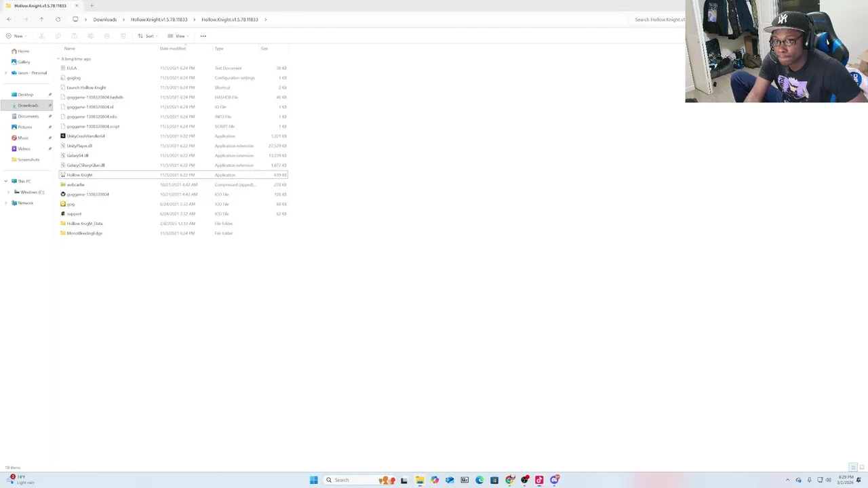The image size is (868, 488).
Task: Open the Windows Start menu
Action: (x=314, y=480)
